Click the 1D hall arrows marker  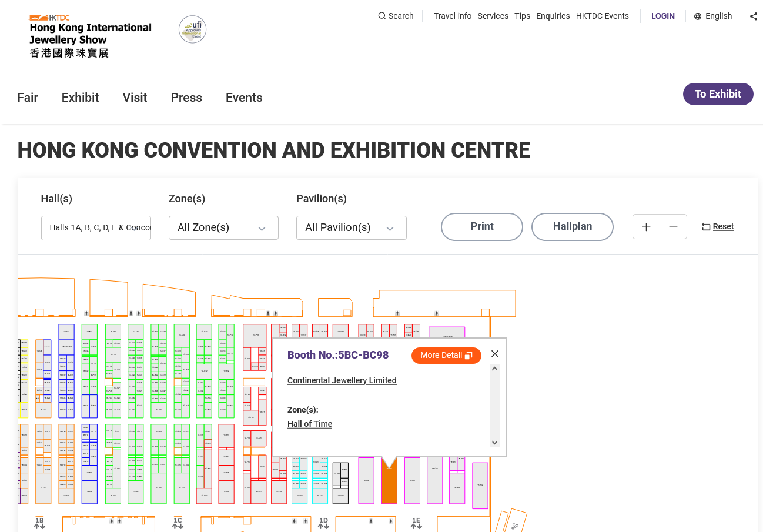[x=323, y=523]
